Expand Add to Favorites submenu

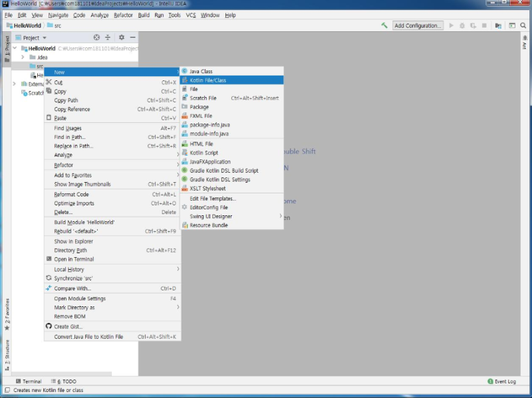click(x=112, y=175)
